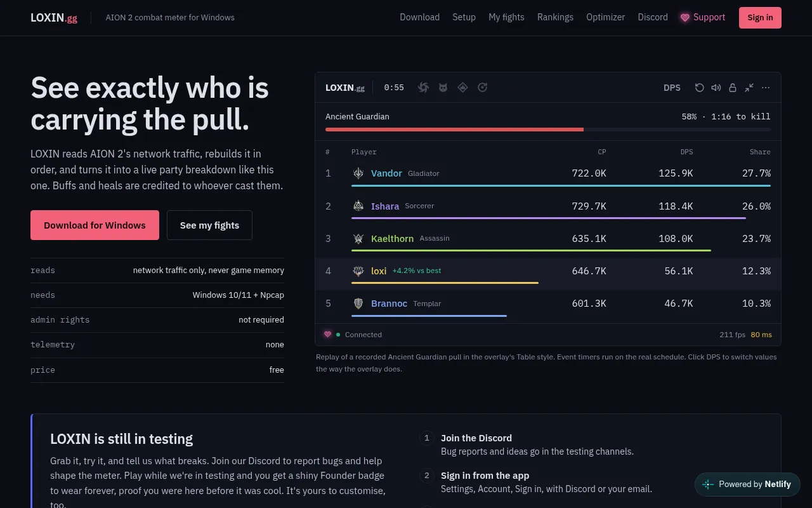Click the CP column header
812x508 pixels.
[x=602, y=152]
